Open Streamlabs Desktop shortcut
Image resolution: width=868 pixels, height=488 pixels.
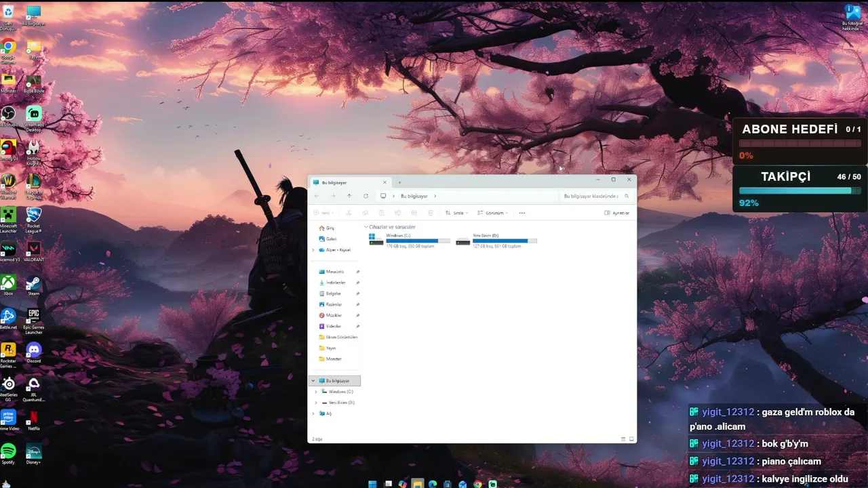[33, 118]
